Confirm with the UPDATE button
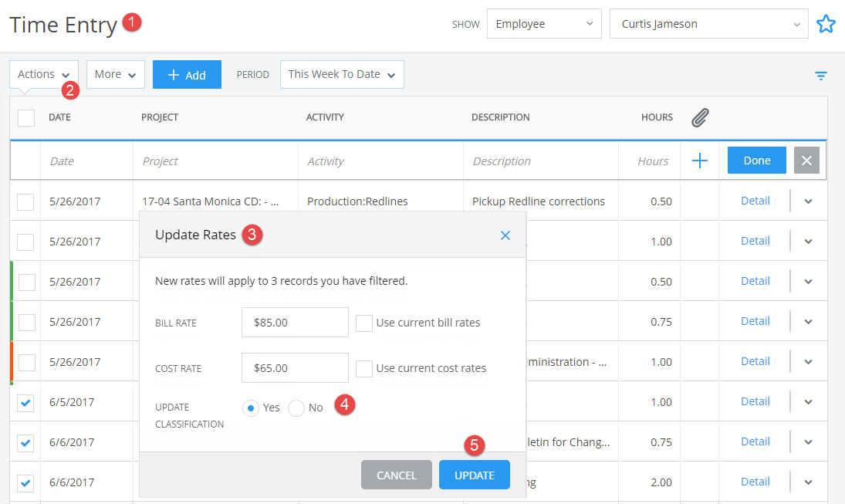Image resolution: width=845 pixels, height=504 pixels. coord(475,475)
